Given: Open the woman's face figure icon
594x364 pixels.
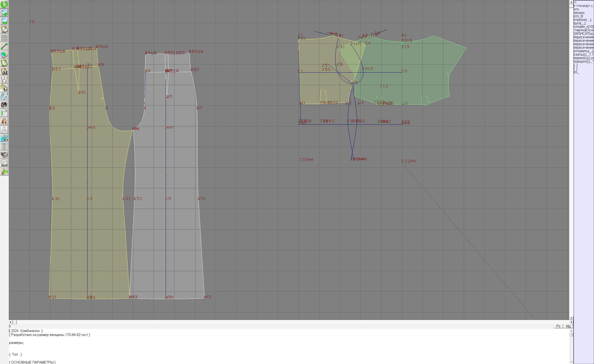Looking at the screenshot, I should click(x=4, y=121).
